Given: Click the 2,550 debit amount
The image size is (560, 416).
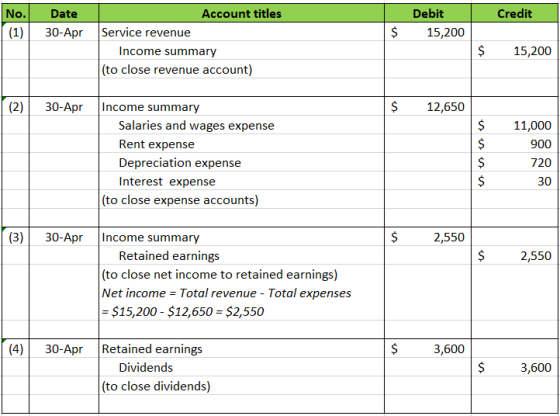Looking at the screenshot, I should tap(428, 237).
